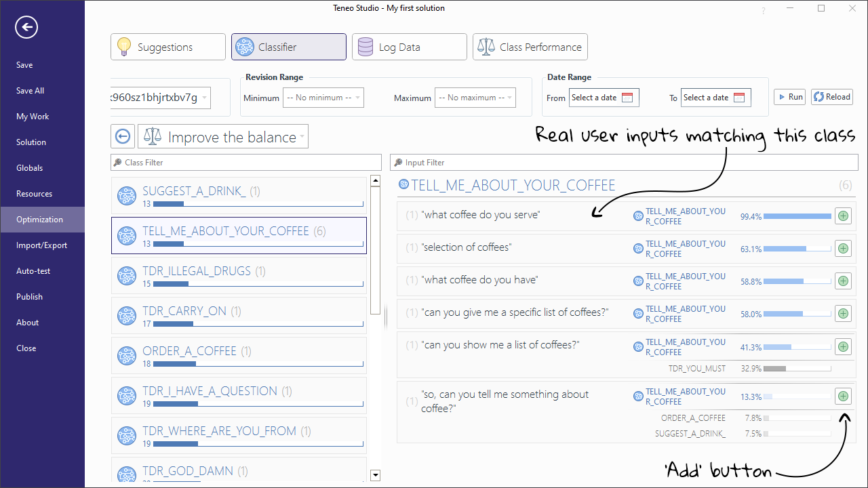Click the Run button
This screenshot has width=868, height=488.
789,97
